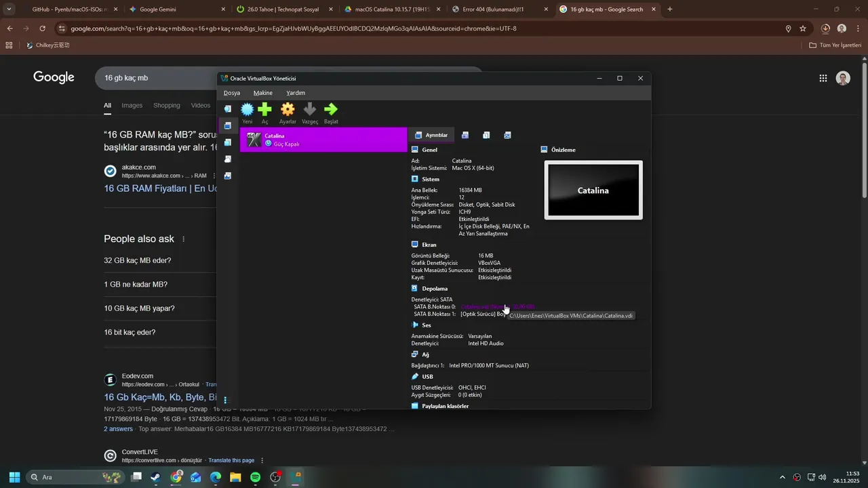Bookmark this page with the star icon
Image resolution: width=868 pixels, height=488 pixels.
803,28
